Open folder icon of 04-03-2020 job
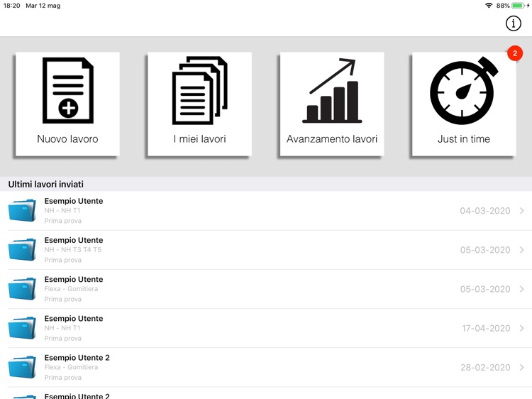Image resolution: width=532 pixels, height=399 pixels. (22, 211)
